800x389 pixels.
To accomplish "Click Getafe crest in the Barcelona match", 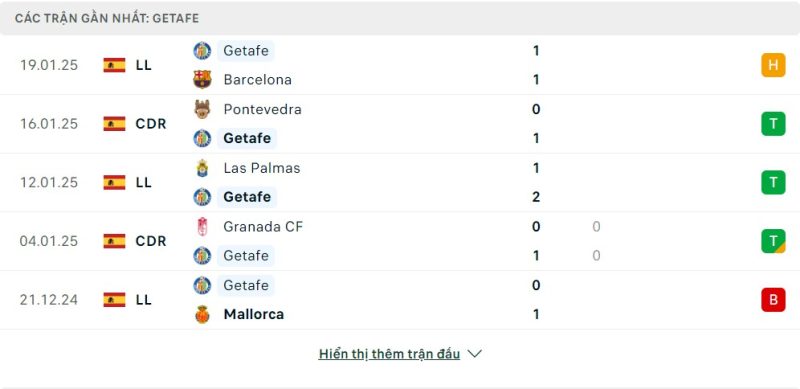I will point(203,51).
